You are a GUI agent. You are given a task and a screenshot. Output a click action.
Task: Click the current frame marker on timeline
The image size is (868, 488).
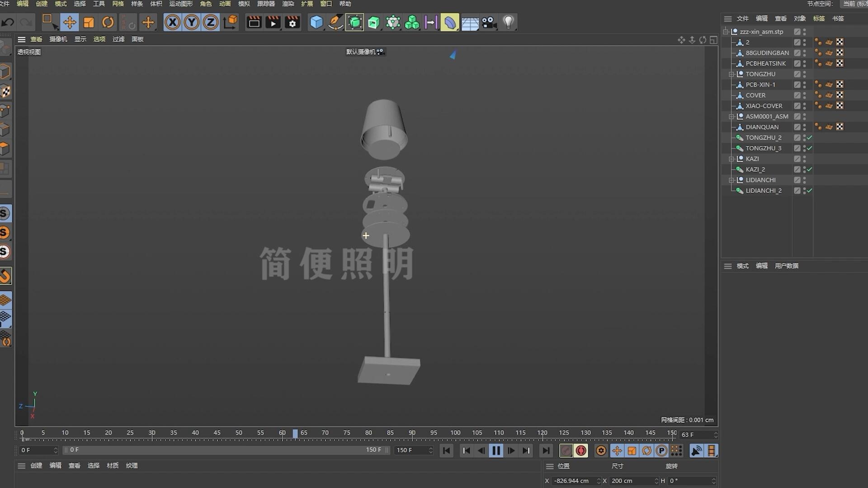click(x=295, y=434)
